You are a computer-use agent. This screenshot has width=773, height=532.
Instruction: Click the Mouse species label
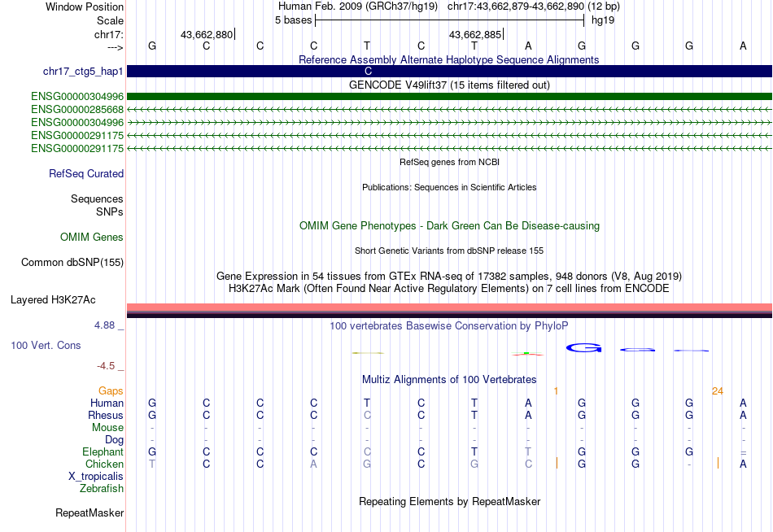coord(107,428)
